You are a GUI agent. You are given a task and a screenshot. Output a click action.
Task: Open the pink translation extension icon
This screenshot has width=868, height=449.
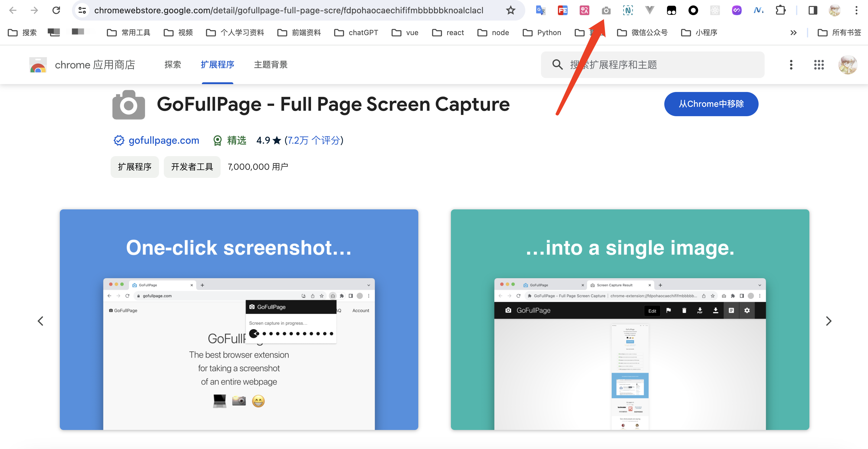[x=584, y=11]
